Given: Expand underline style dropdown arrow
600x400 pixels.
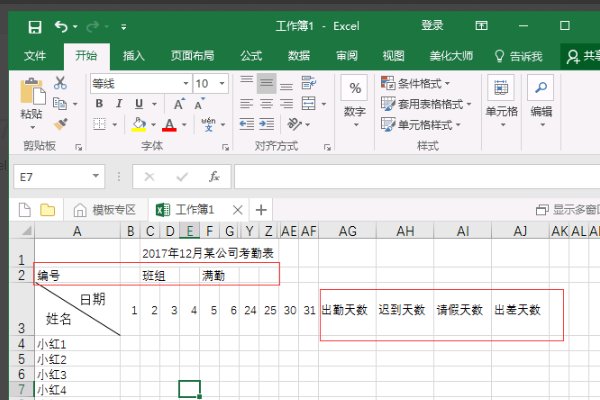Looking at the screenshot, I should tap(154, 104).
